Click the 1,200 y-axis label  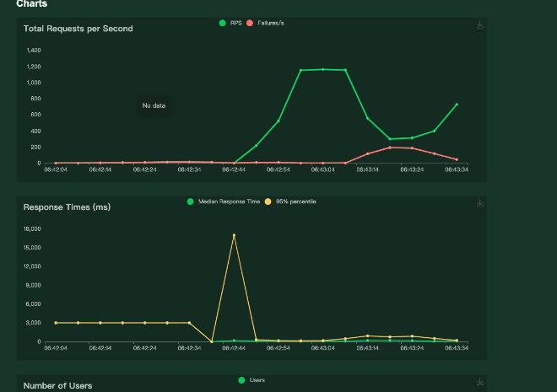(x=34, y=67)
